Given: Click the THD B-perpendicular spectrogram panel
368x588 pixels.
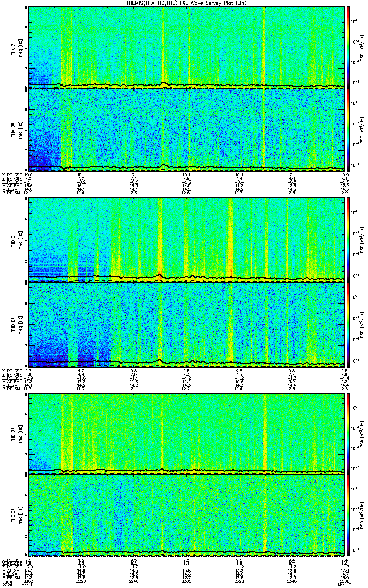Looking at the screenshot, I should [187, 240].
